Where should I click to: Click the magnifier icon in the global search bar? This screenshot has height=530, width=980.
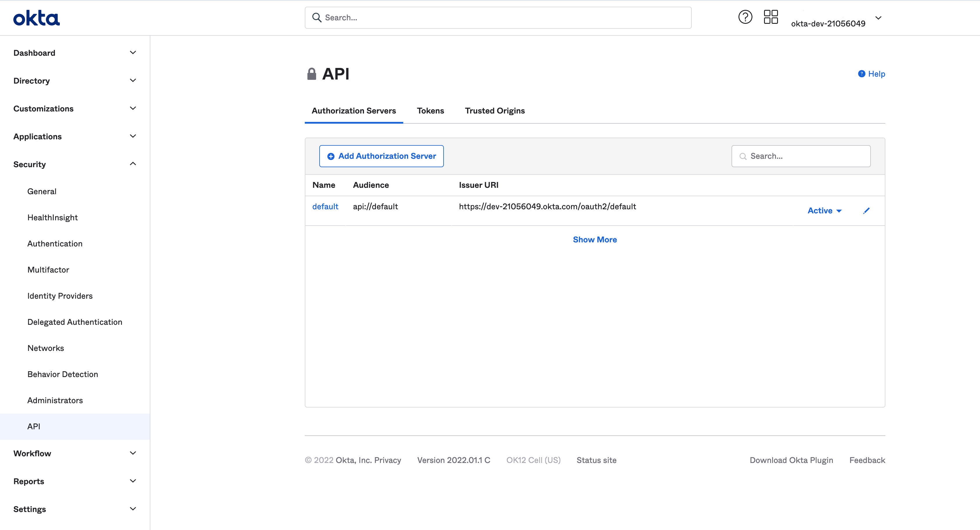[317, 17]
